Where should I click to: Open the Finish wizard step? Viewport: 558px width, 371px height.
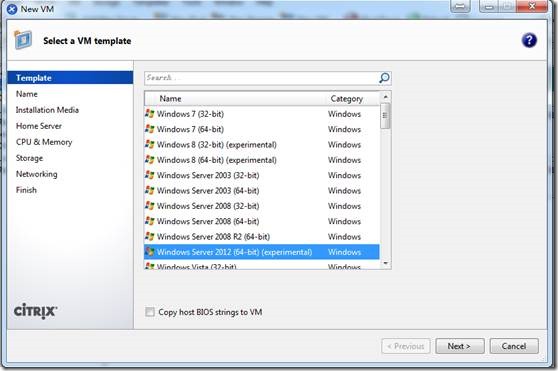click(x=26, y=190)
